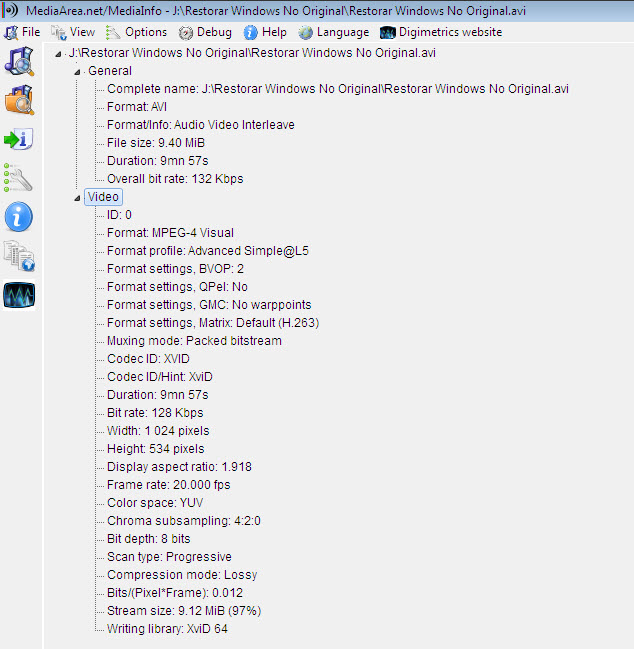Select 'Writing library: XviD 64' row
Image resolution: width=634 pixels, height=649 pixels.
pyautogui.click(x=167, y=629)
